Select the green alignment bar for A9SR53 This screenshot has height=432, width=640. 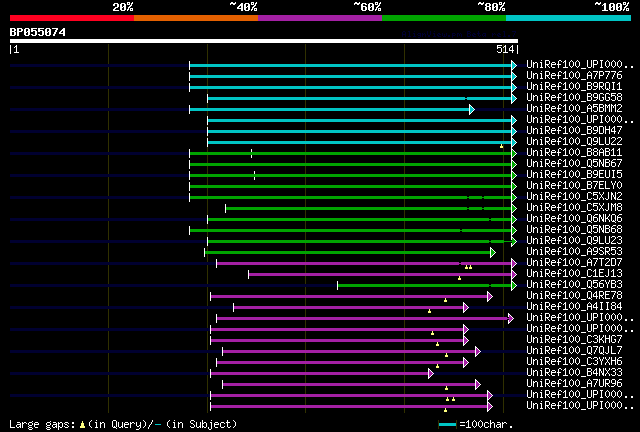coord(350,253)
